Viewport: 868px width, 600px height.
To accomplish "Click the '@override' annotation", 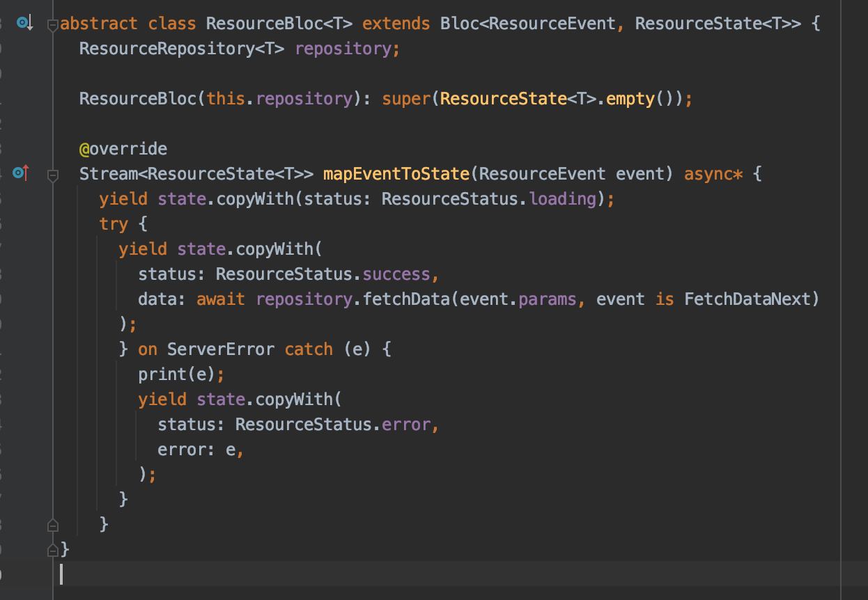I will pyautogui.click(x=123, y=149).
